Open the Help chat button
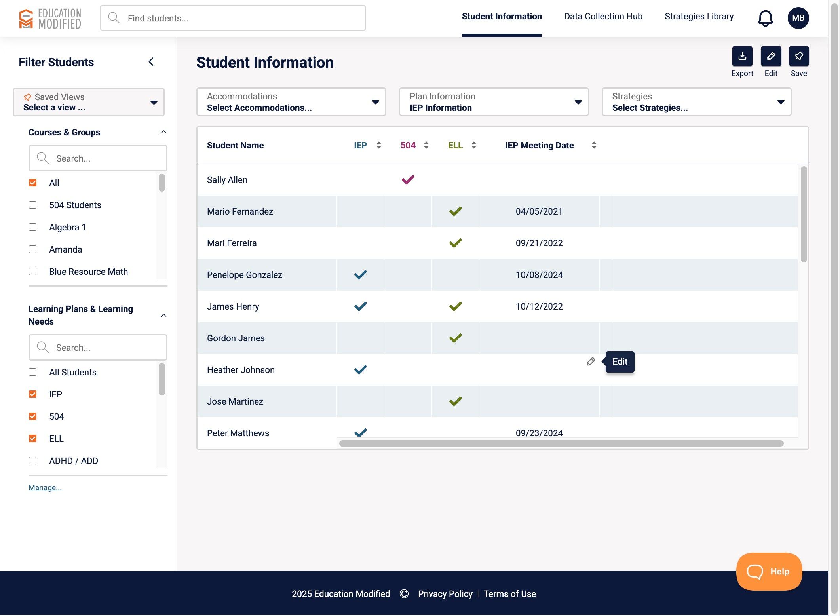The width and height of the screenshot is (840, 616). 768,571
